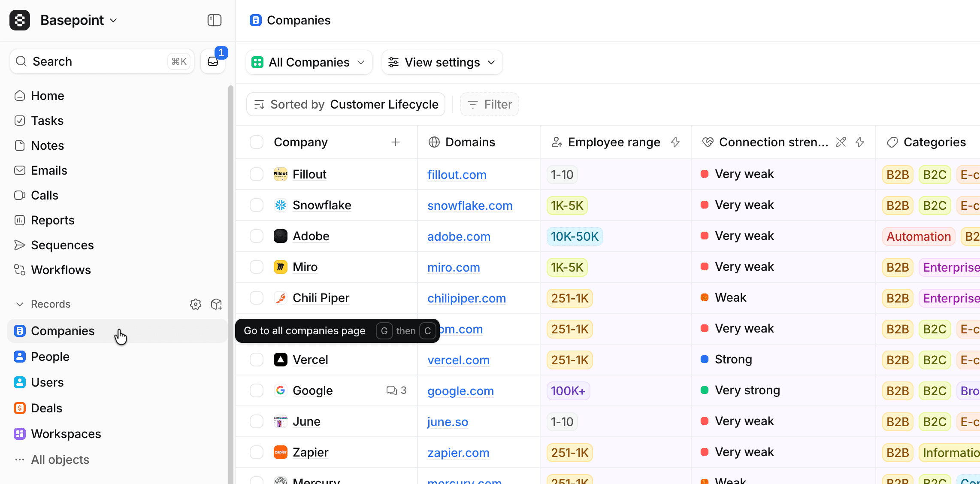Open the inbox notifications icon
The image size is (980, 484).
point(213,61)
